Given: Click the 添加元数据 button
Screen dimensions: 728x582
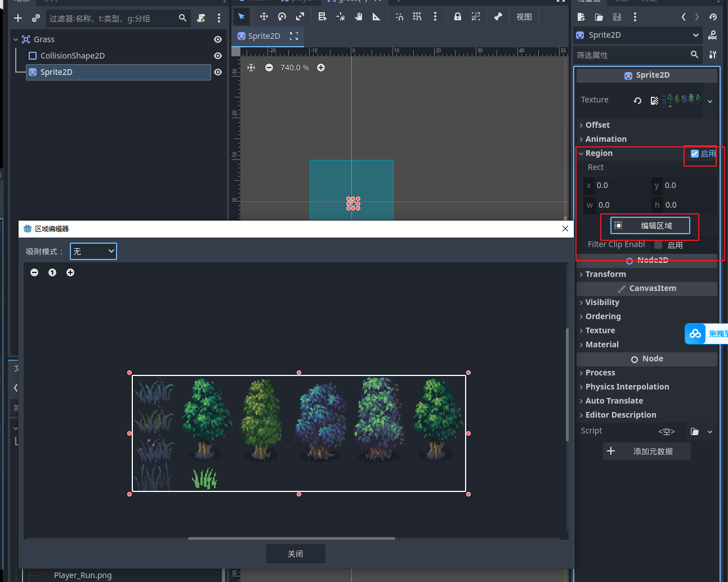Looking at the screenshot, I should (647, 451).
